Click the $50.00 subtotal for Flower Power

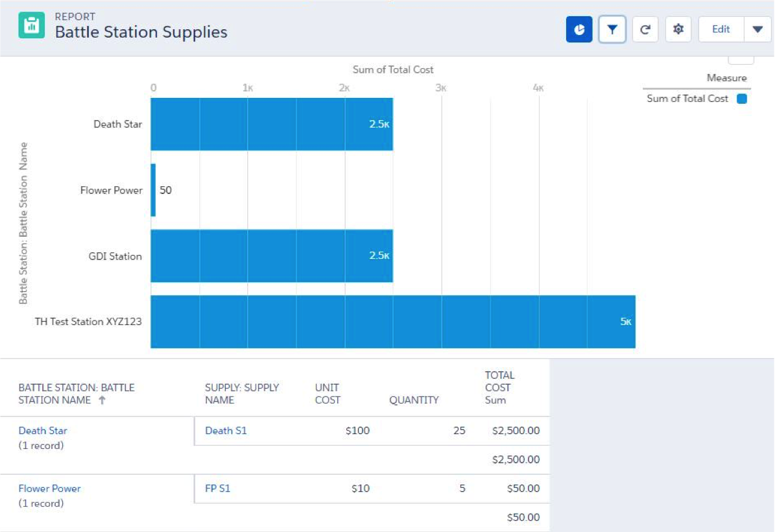523,517
